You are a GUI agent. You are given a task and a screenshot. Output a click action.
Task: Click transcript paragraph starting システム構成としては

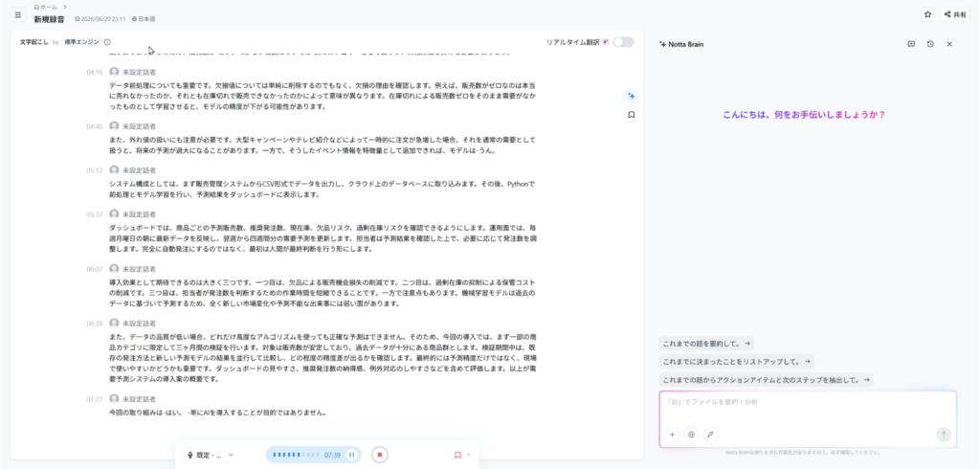click(x=322, y=189)
